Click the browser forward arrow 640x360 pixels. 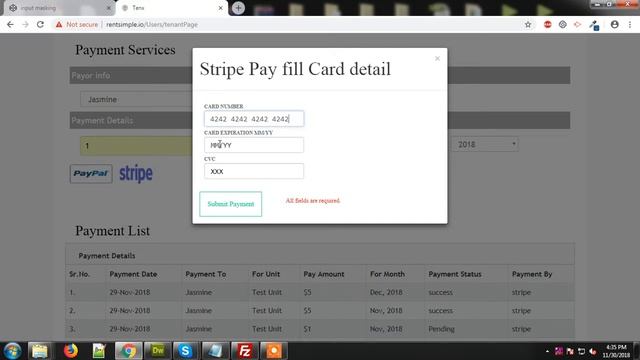25,24
